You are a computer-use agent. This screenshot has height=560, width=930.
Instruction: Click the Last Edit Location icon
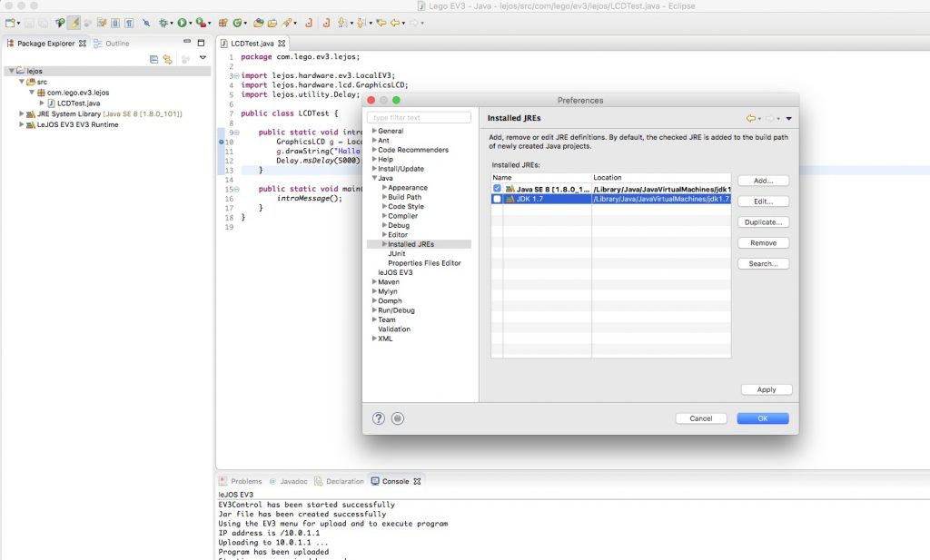click(x=381, y=23)
